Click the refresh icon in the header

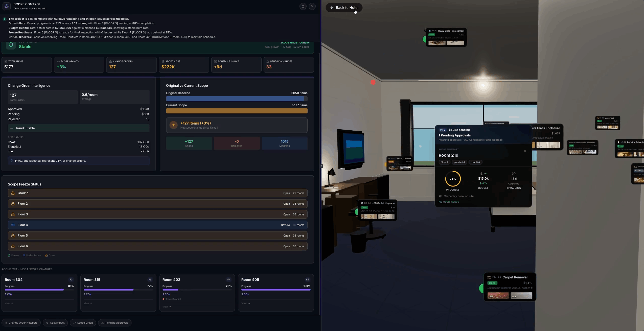tap(303, 6)
